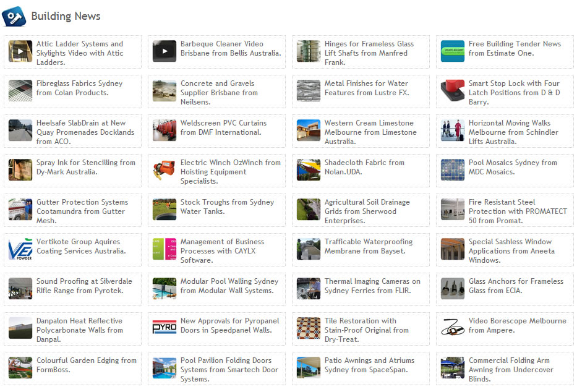Select the Pool Mosaics Sydney thumbnail
The width and height of the screenshot is (577, 392).
pos(453,170)
